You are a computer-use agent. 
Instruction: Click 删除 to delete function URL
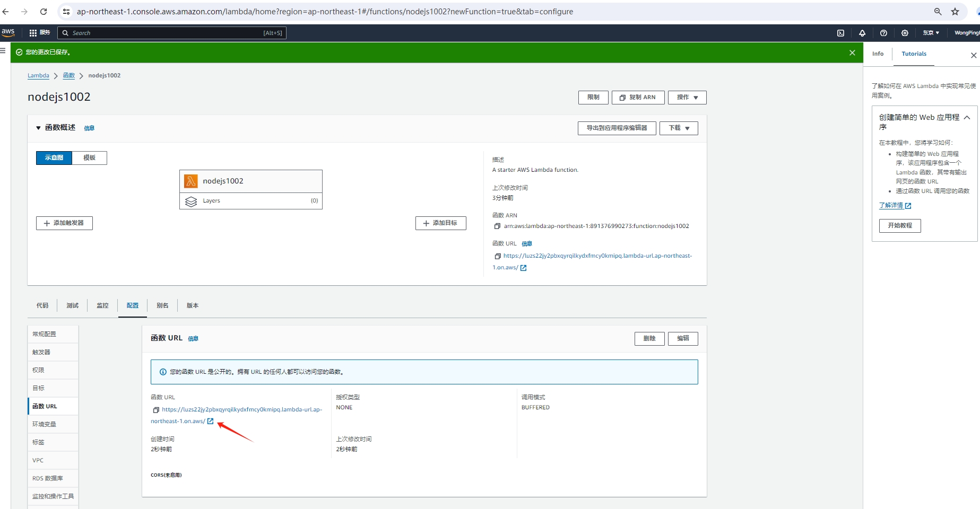point(649,339)
